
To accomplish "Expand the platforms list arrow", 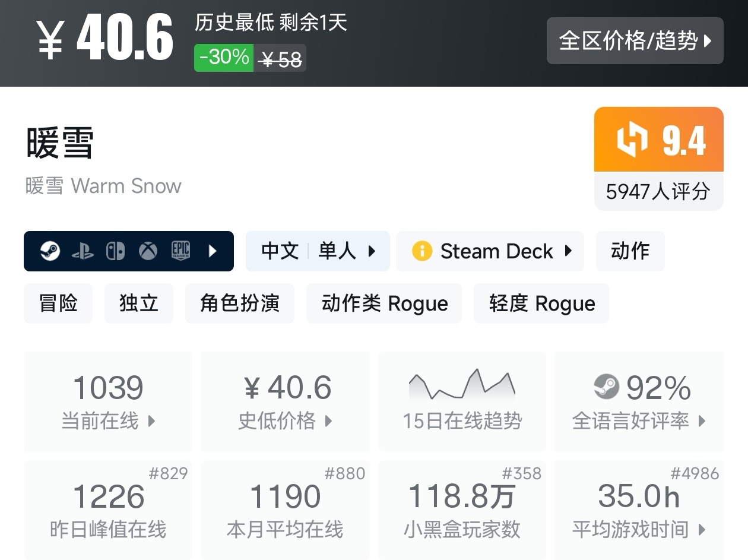I will click(213, 251).
